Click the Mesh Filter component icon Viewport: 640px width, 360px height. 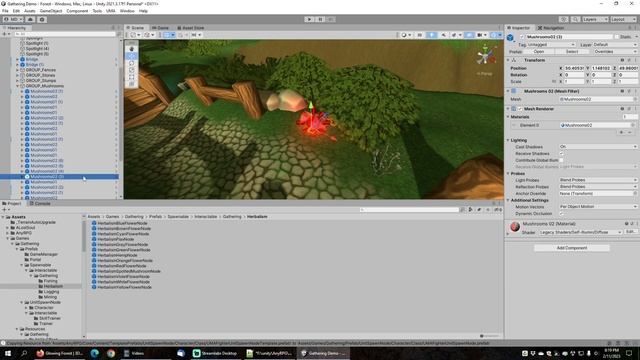514,91
